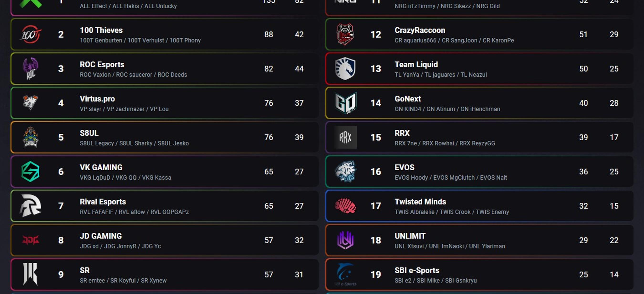Click the GoNext team logo
This screenshot has height=294, width=644.
tap(345, 103)
